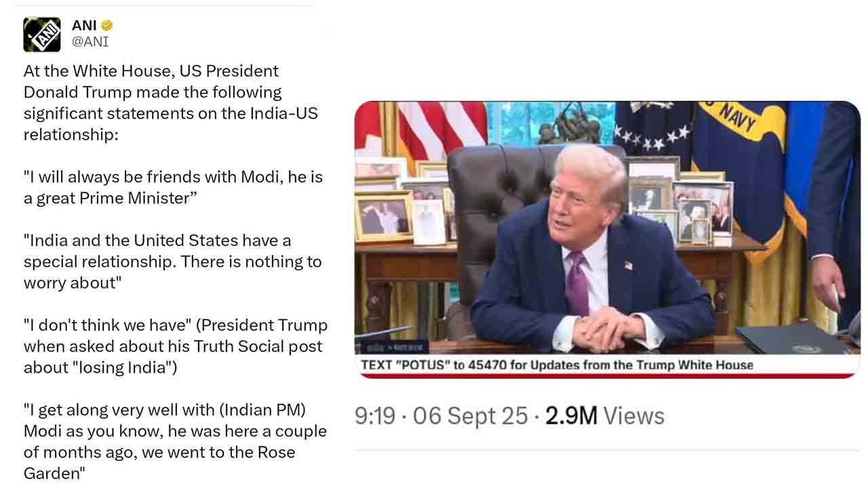Select the "At the White House" opening paragraph
The image size is (868, 488).
click(171, 102)
